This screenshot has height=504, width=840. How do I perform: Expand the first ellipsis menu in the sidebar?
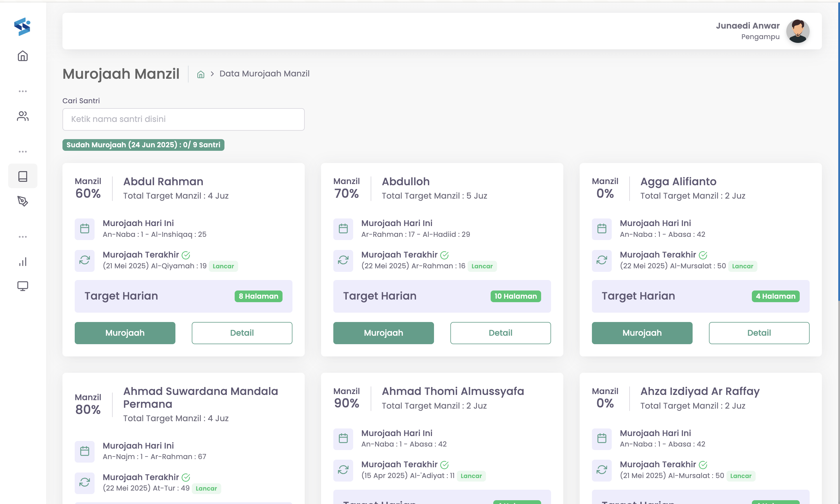[22, 91]
